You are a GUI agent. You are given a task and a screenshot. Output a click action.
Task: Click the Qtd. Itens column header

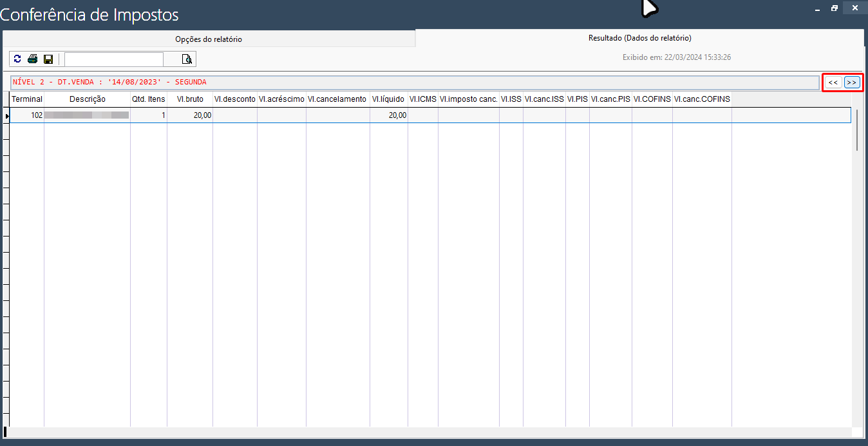pyautogui.click(x=149, y=99)
